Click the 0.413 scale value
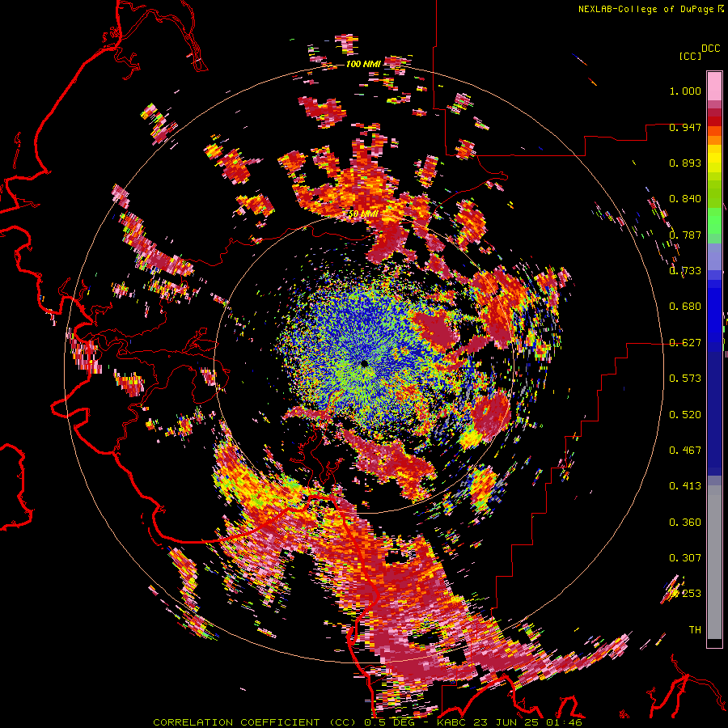This screenshot has width=728, height=728. [x=685, y=486]
